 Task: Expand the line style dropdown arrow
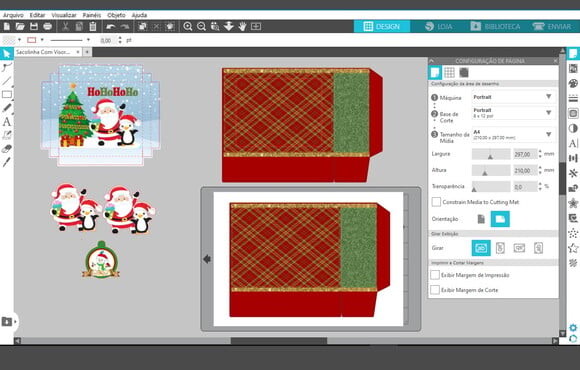88,40
